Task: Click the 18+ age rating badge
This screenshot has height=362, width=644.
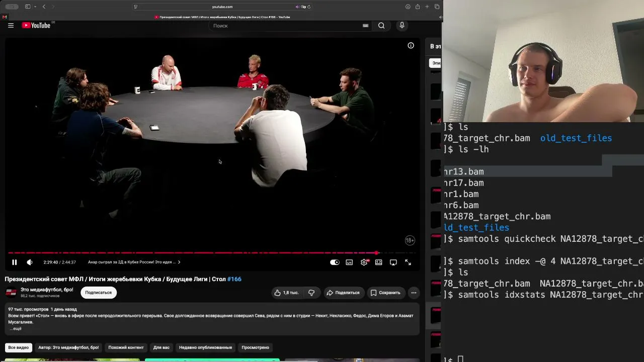Action: (410, 240)
